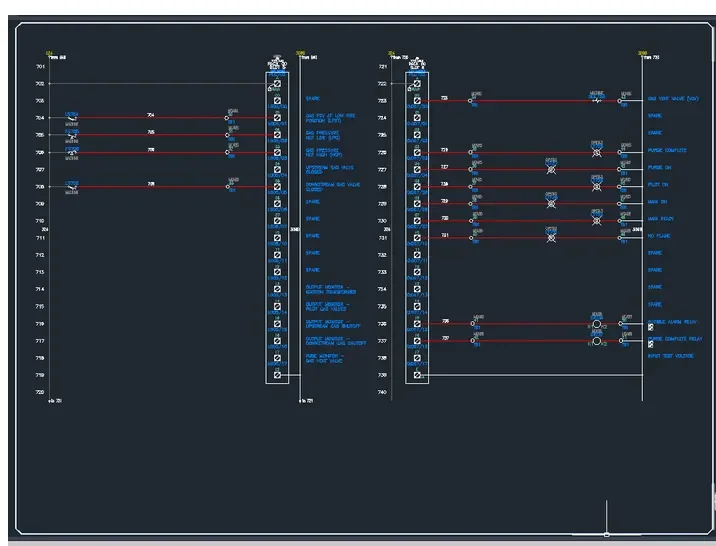Viewport: 716px width, 546px height.
Task: Select wire number label 704
Action: tap(151, 115)
